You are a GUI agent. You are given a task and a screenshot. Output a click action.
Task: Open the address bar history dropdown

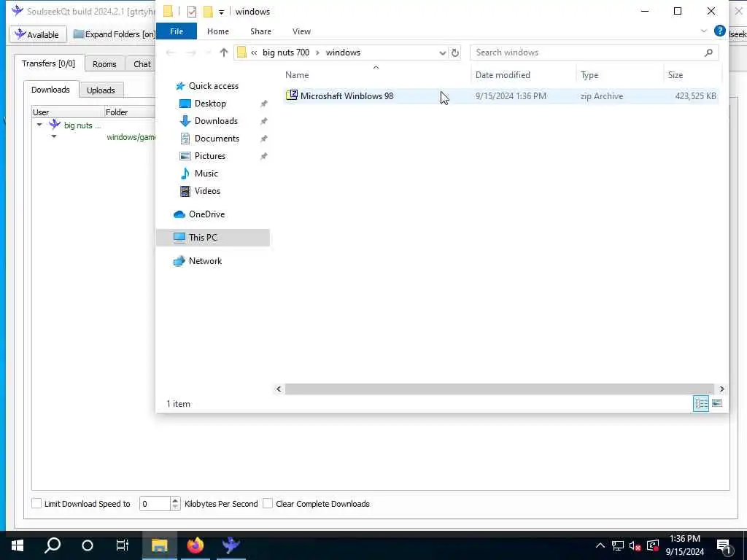coord(442,52)
